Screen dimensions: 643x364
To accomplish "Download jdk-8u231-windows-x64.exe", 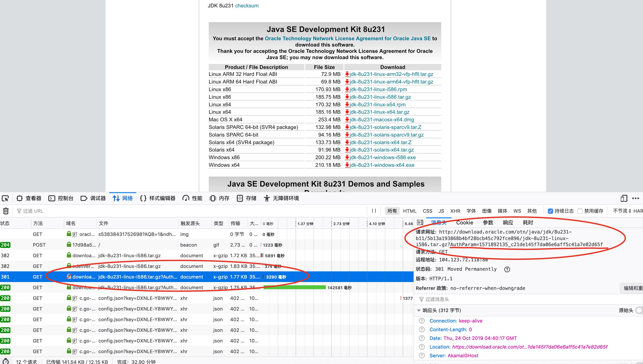I will (x=382, y=165).
